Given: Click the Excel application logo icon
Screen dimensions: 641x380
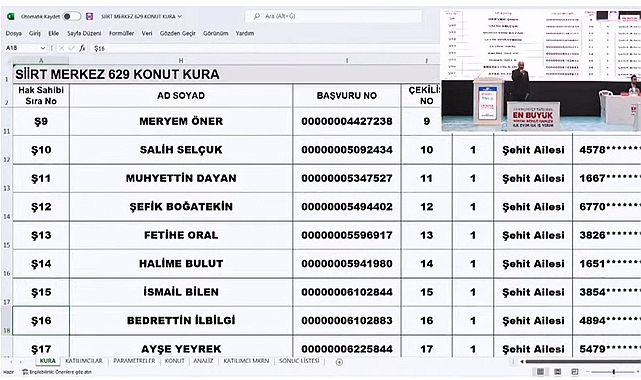Looking at the screenshot, I should pyautogui.click(x=11, y=16).
